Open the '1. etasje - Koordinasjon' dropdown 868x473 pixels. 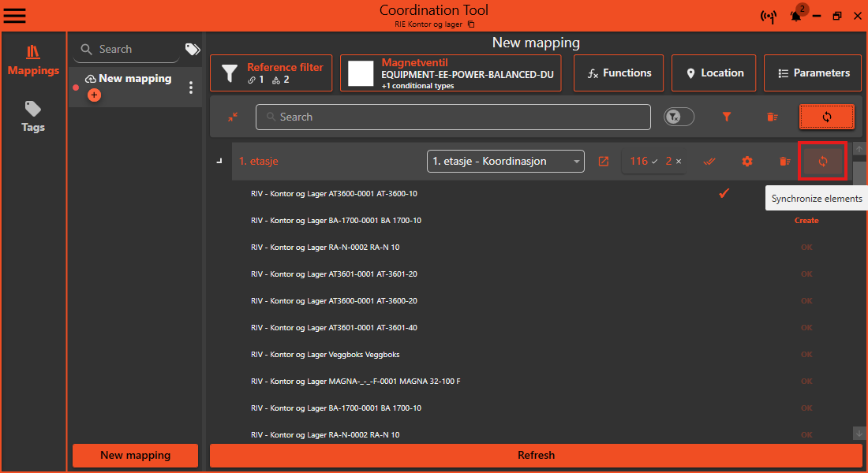[x=505, y=161]
